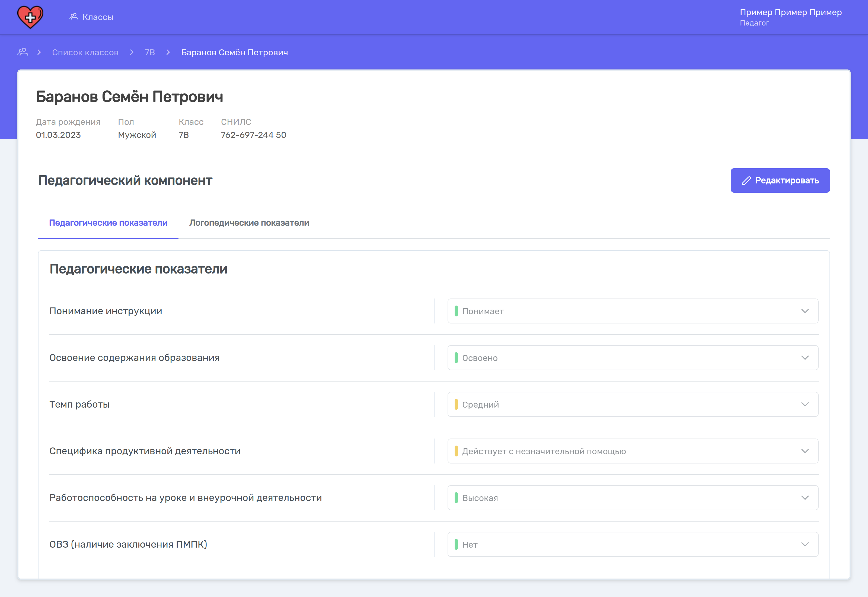This screenshot has width=868, height=597.
Task: Click the pencil icon on Редактировать button
Action: 746,181
